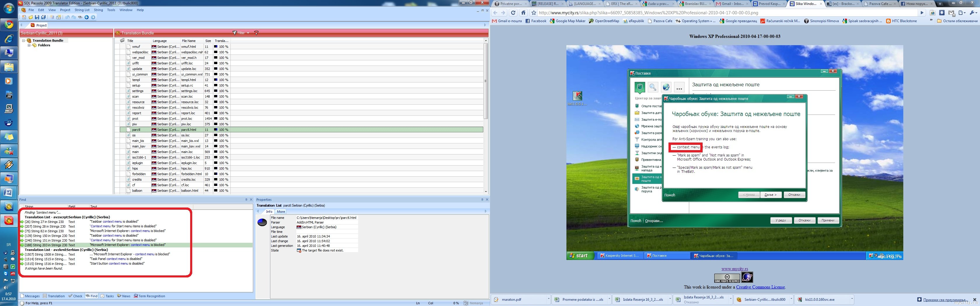The image size is (980, 306).
Task: Select the 'parctl' row in the file list
Action: pyautogui.click(x=301, y=130)
